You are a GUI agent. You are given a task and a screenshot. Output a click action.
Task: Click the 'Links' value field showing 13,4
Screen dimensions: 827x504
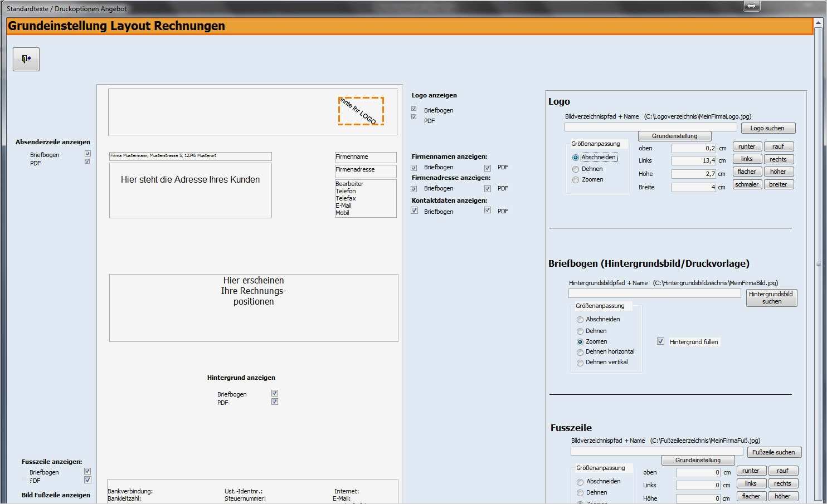pos(693,160)
